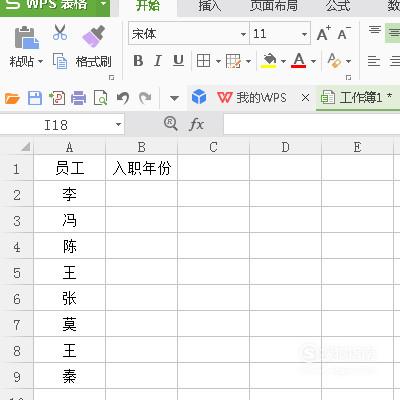This screenshot has height=400, width=400.
Task: Click the clear formatting eraser icon
Action: [x=334, y=61]
